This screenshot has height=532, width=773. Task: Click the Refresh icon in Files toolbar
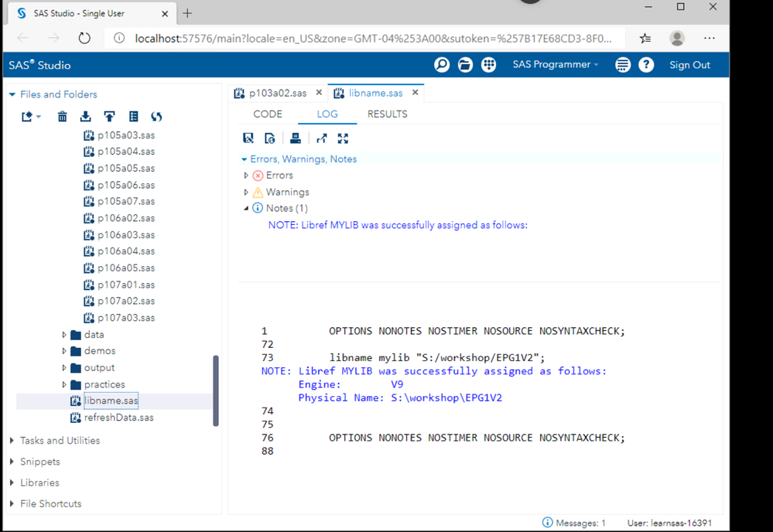click(x=157, y=117)
